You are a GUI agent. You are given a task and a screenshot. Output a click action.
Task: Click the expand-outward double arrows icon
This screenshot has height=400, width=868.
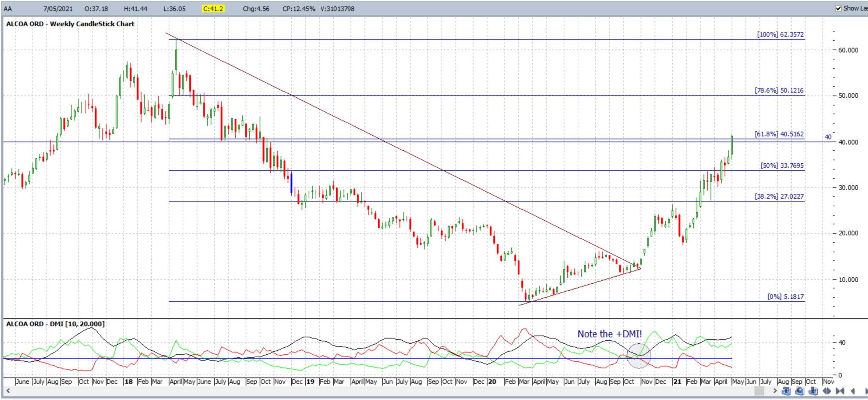pos(827,391)
